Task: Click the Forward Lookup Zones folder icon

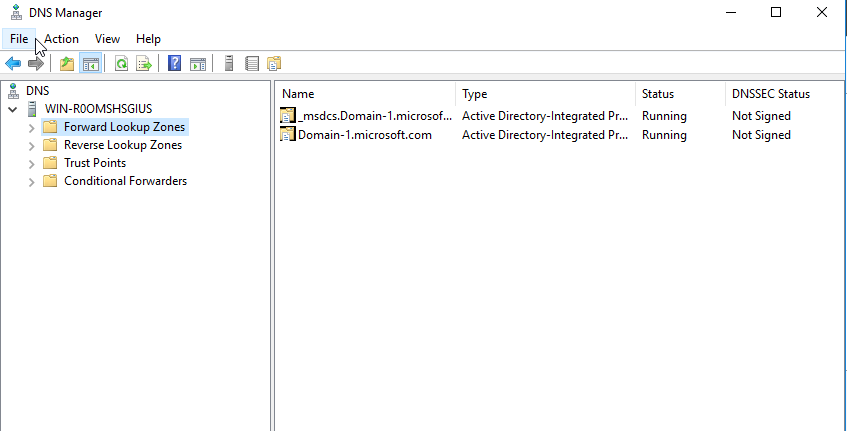Action: pos(50,127)
